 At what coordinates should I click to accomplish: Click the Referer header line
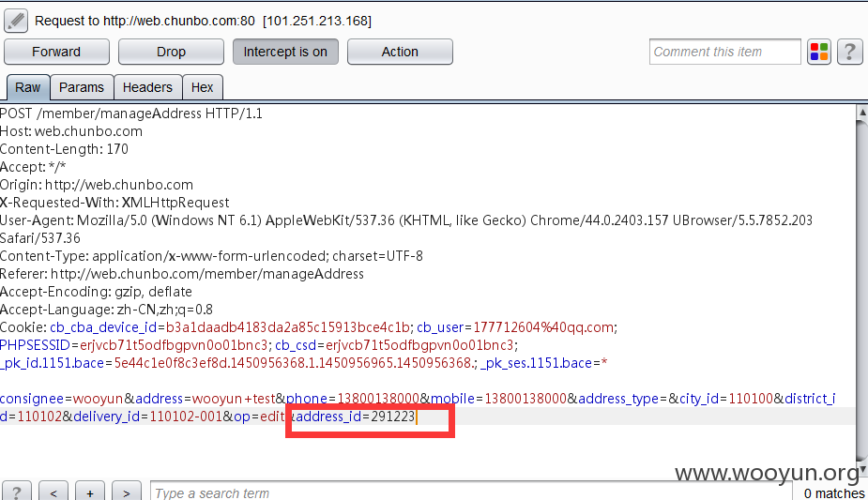pyautogui.click(x=182, y=274)
